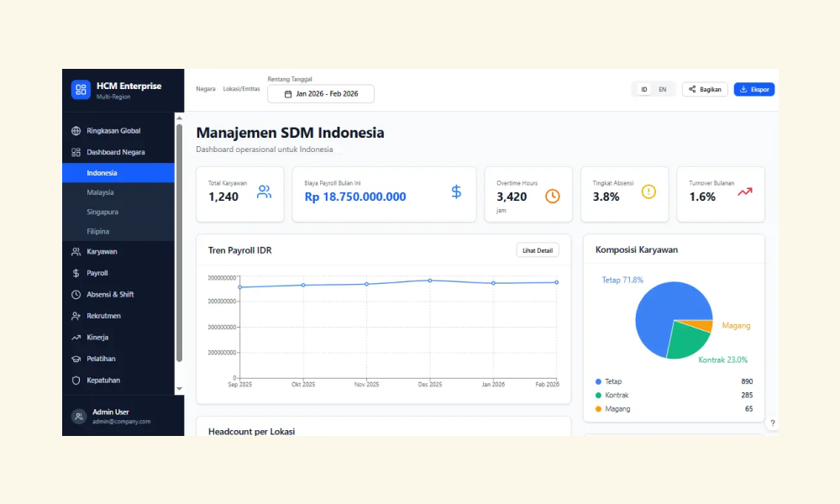Click the question mark help icon
Screen dimensions: 840x504
pyautogui.click(x=773, y=423)
